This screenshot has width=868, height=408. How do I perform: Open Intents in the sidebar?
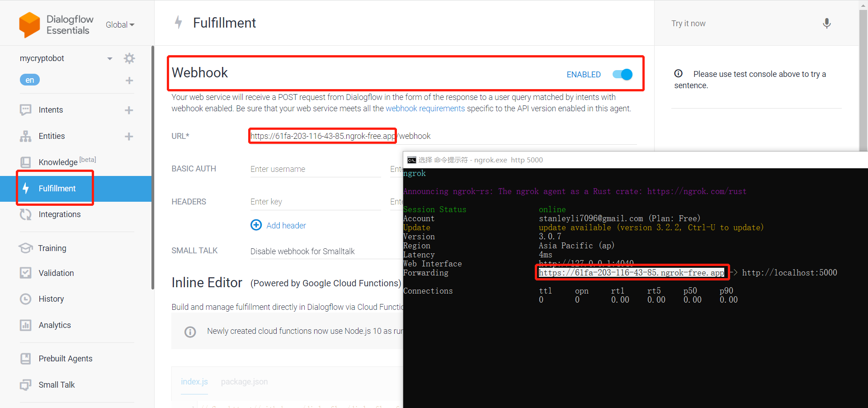coord(51,110)
